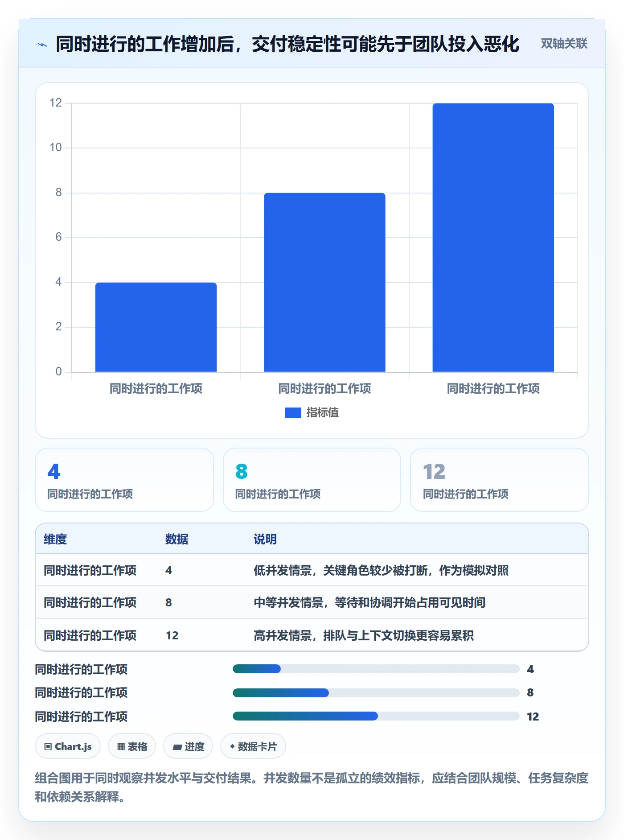Select the data card showing a large 12
The height and width of the screenshot is (840, 624).
tap(500, 480)
